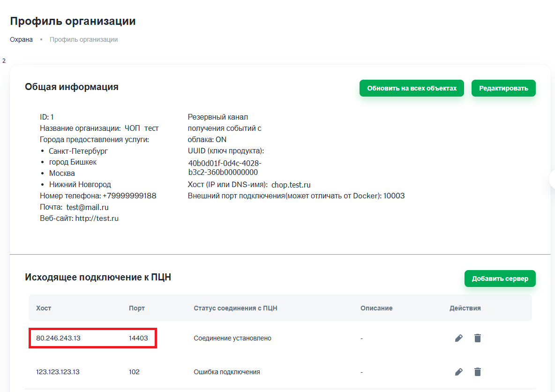Click the host name chop.test.ru
555x392 pixels.
(291, 185)
